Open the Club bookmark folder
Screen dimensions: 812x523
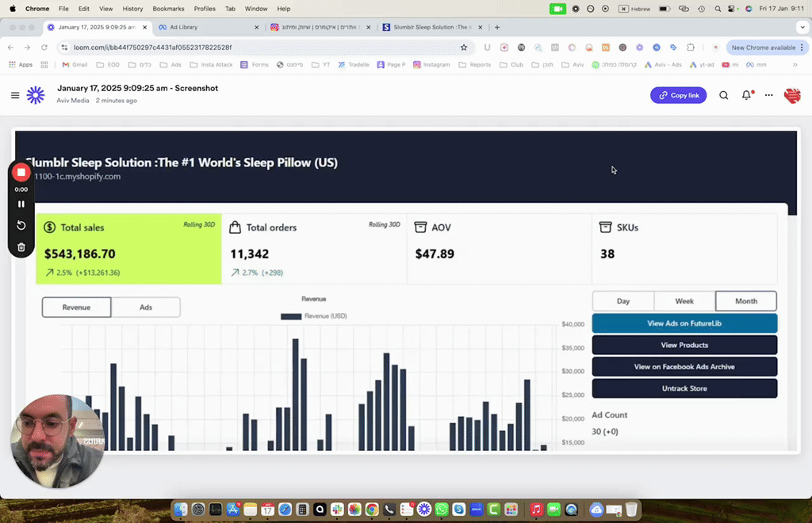511,65
